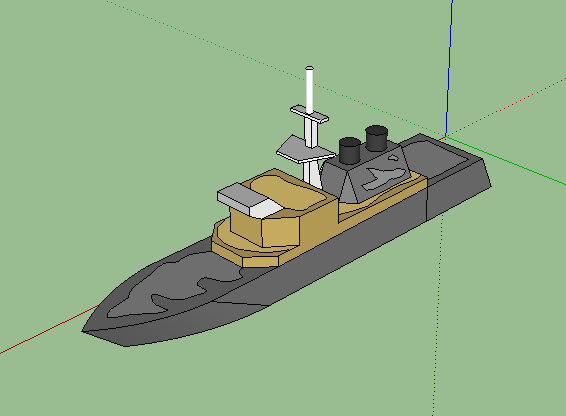Select the light gray box on the bridge roof
The width and height of the screenshot is (566, 416).
click(249, 201)
